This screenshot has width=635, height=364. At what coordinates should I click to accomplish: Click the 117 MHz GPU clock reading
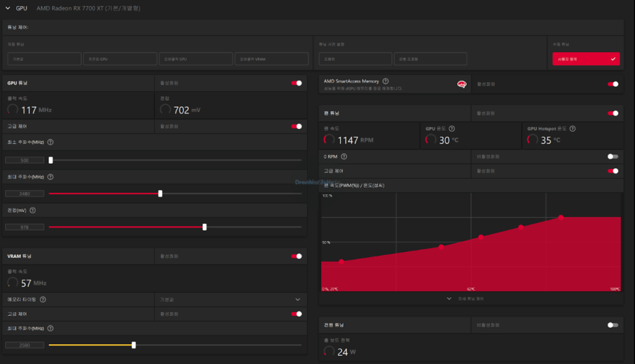[36, 110]
